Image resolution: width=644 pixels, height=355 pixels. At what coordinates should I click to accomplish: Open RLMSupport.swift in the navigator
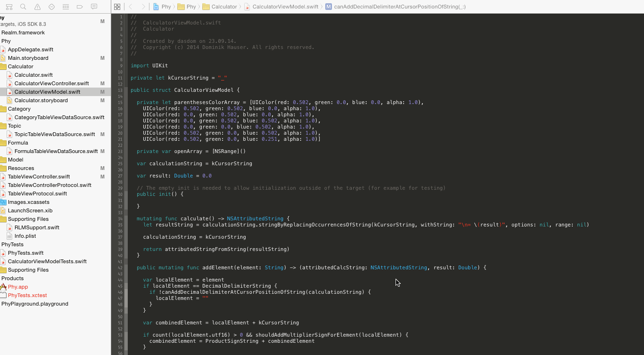click(x=37, y=227)
